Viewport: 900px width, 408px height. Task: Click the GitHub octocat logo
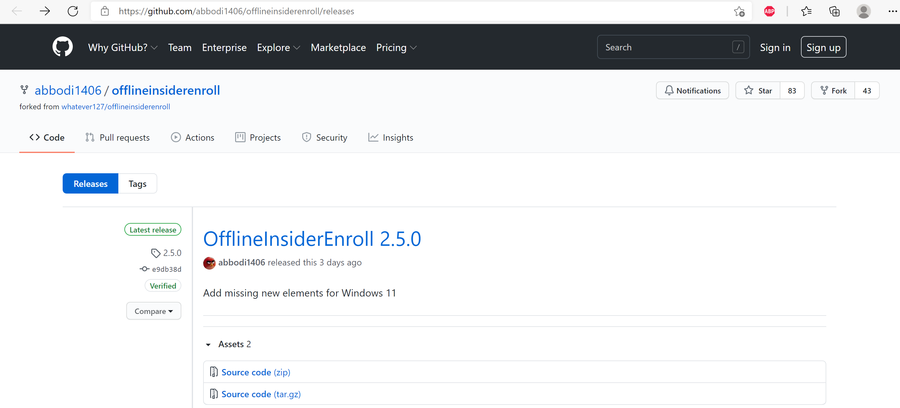[63, 47]
